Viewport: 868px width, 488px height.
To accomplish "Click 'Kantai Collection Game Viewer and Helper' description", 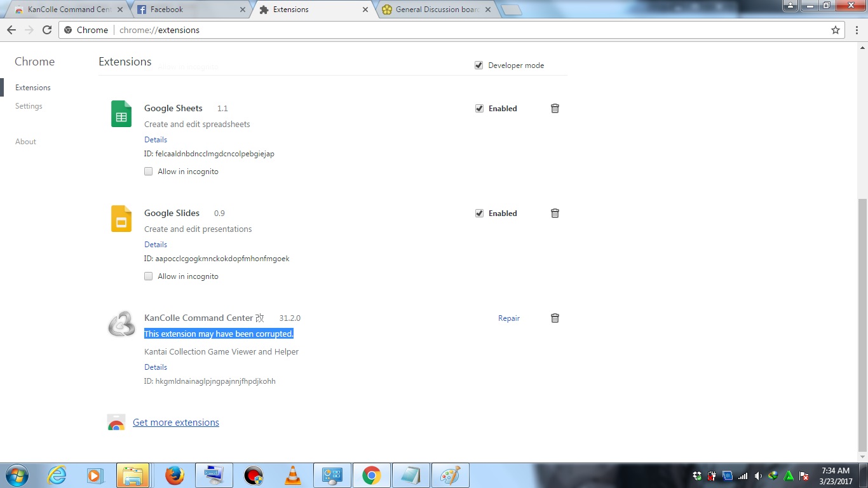I will (x=221, y=352).
